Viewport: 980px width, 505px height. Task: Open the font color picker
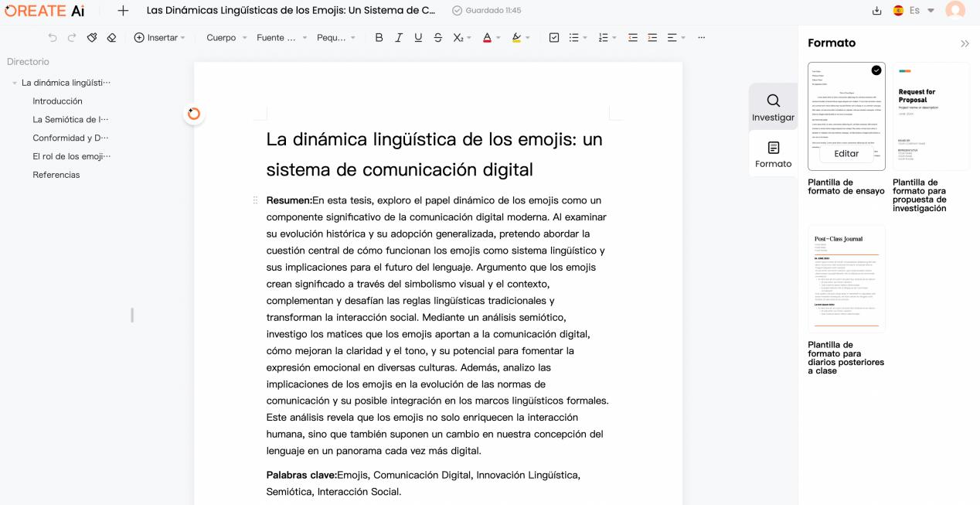tap(488, 38)
